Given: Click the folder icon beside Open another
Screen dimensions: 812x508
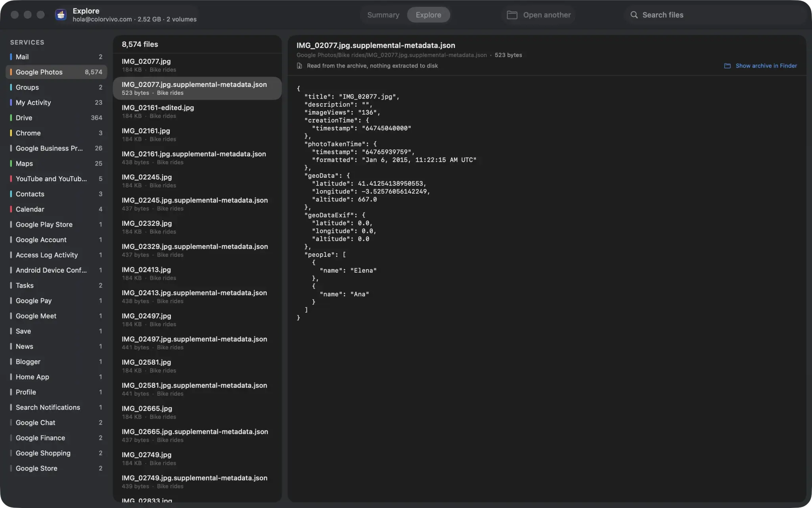Looking at the screenshot, I should point(512,15).
